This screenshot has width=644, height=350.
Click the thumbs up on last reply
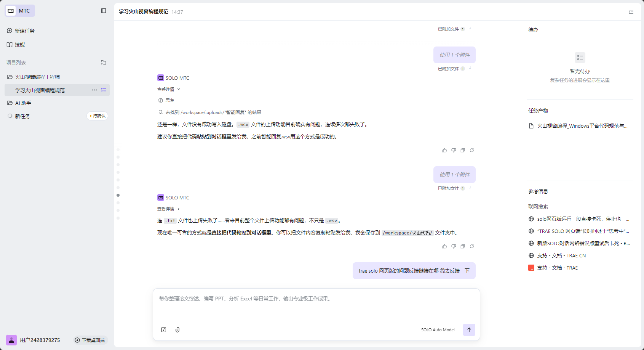(444, 246)
